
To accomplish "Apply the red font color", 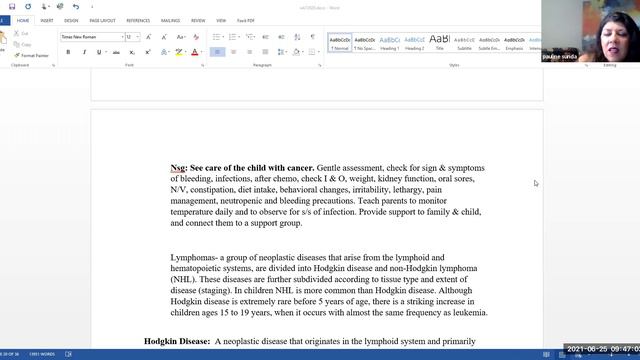I will [x=195, y=52].
